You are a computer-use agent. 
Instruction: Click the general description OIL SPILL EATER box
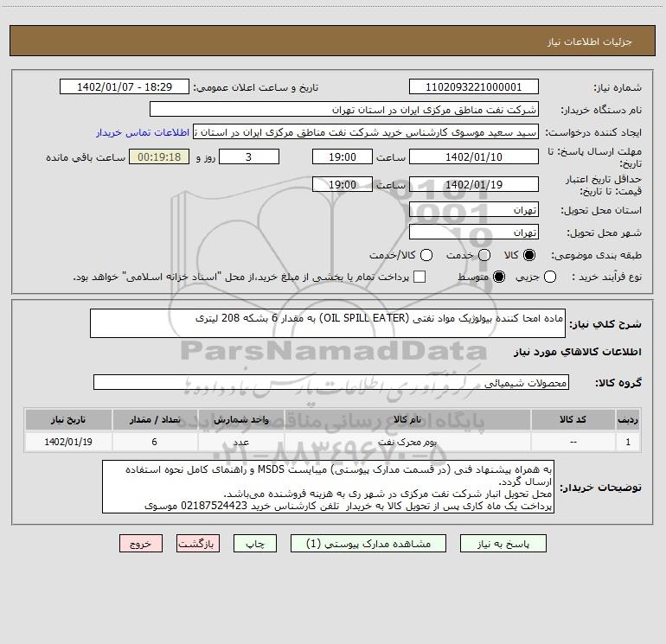(328, 323)
